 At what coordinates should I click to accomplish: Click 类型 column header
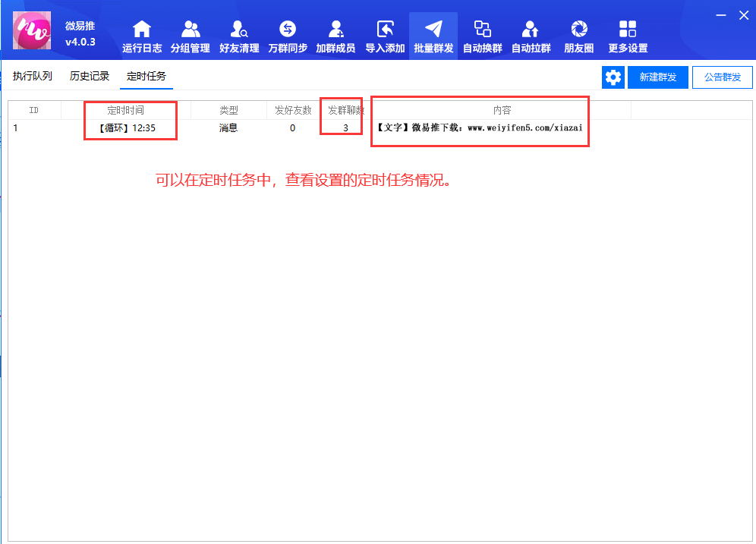click(x=228, y=110)
